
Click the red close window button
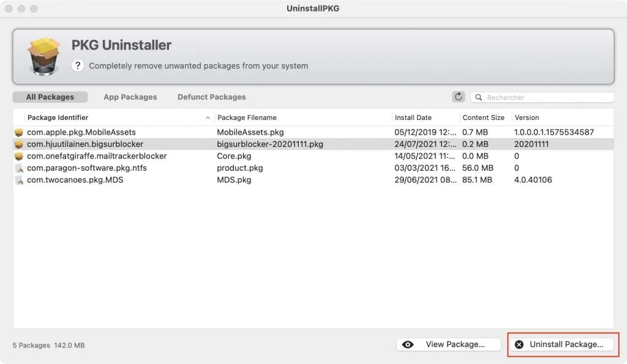point(9,9)
